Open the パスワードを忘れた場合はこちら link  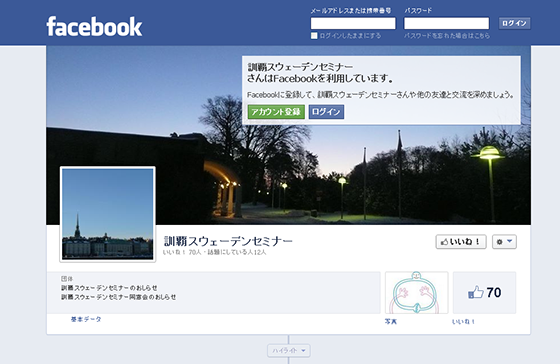tap(447, 36)
